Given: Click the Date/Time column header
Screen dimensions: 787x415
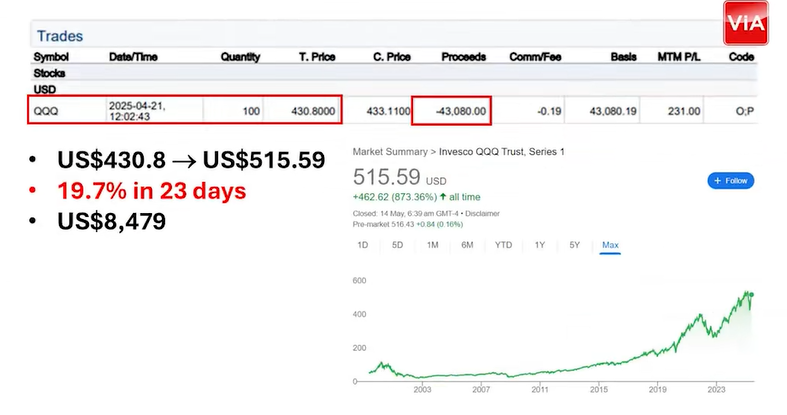Looking at the screenshot, I should coord(134,57).
